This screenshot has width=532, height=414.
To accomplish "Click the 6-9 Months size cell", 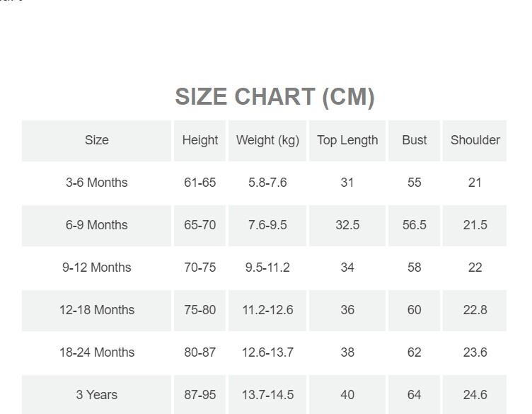I will coord(97,225).
